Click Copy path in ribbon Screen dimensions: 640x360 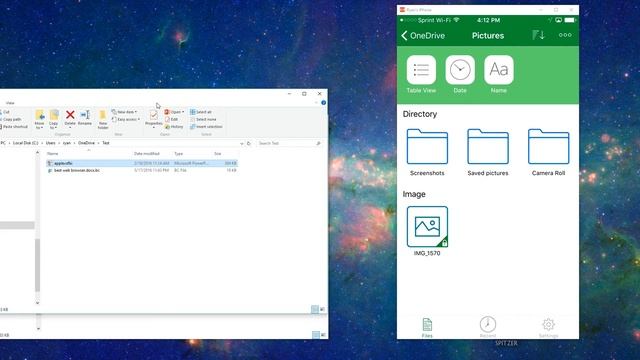click(11, 119)
